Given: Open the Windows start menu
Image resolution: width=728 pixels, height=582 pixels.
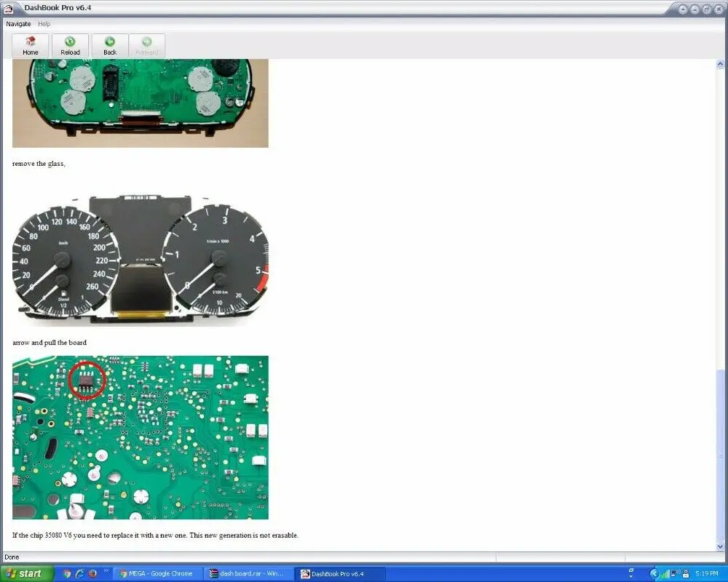Looking at the screenshot, I should click(x=26, y=574).
